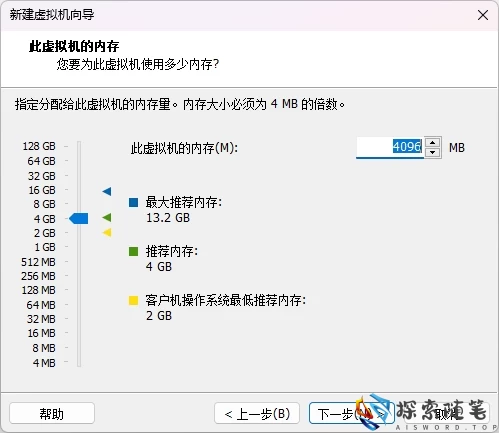Increase memory with the spinner up arrow
The height and width of the screenshot is (433, 499).
pyautogui.click(x=432, y=143)
